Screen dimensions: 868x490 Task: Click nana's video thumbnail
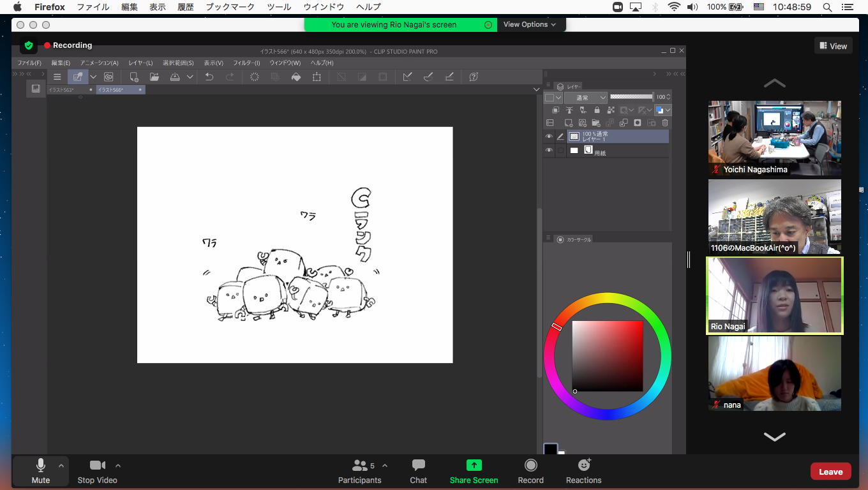(774, 373)
